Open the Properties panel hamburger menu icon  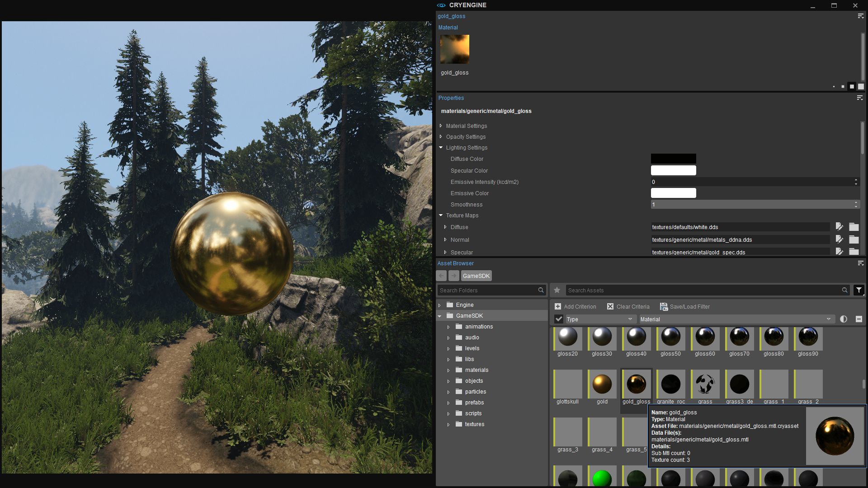(859, 98)
